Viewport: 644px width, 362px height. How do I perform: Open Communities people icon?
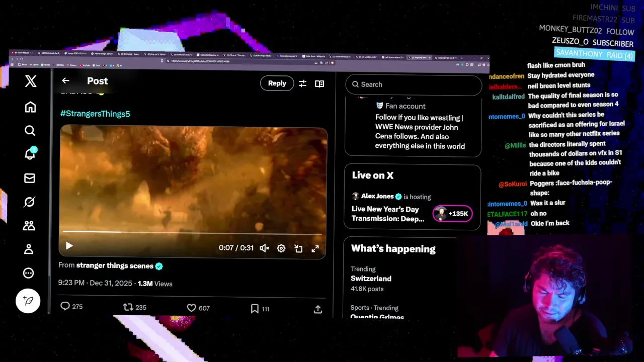[29, 226]
